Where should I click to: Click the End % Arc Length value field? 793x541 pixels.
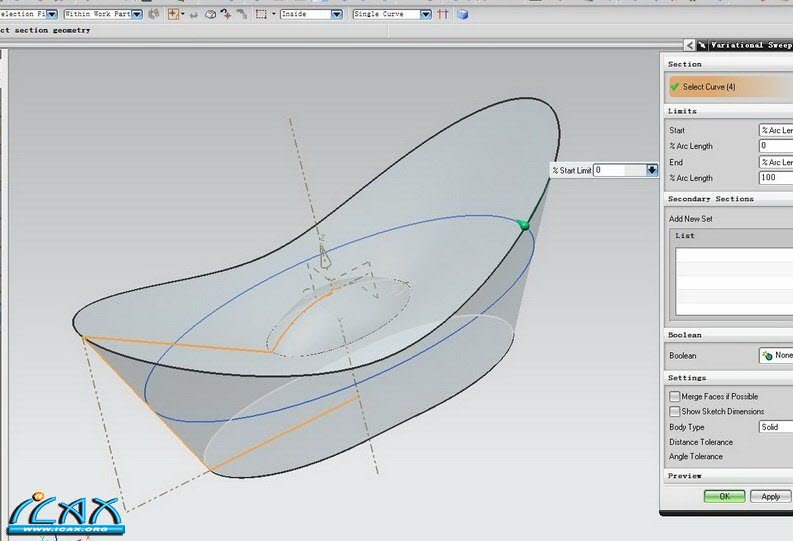[776, 178]
